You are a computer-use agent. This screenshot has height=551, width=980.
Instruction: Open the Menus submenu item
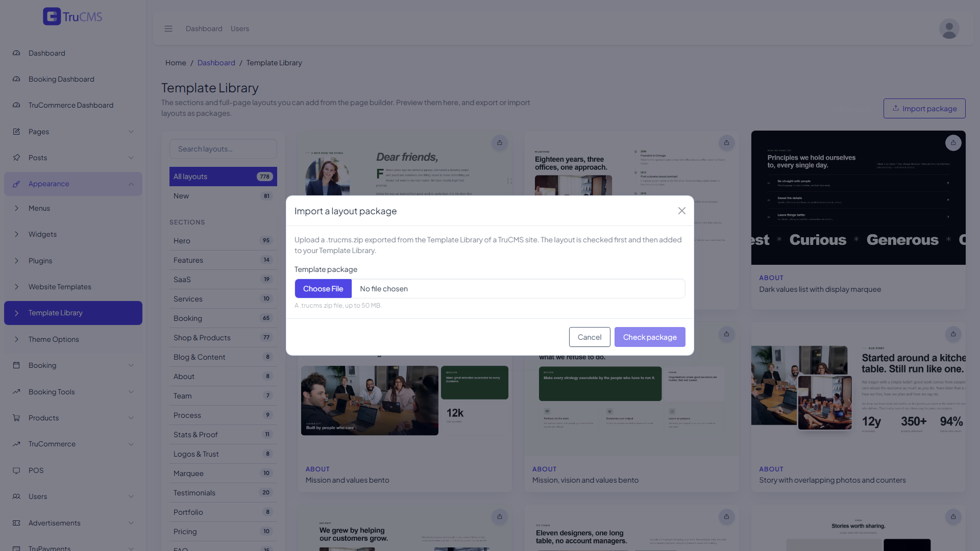coord(73,208)
